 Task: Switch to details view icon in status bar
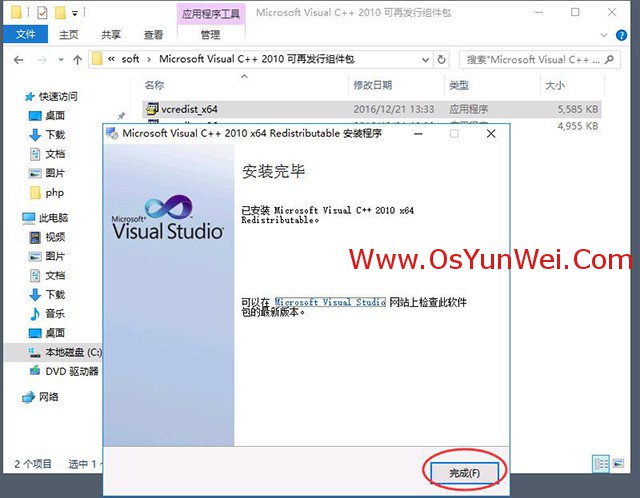[601, 464]
